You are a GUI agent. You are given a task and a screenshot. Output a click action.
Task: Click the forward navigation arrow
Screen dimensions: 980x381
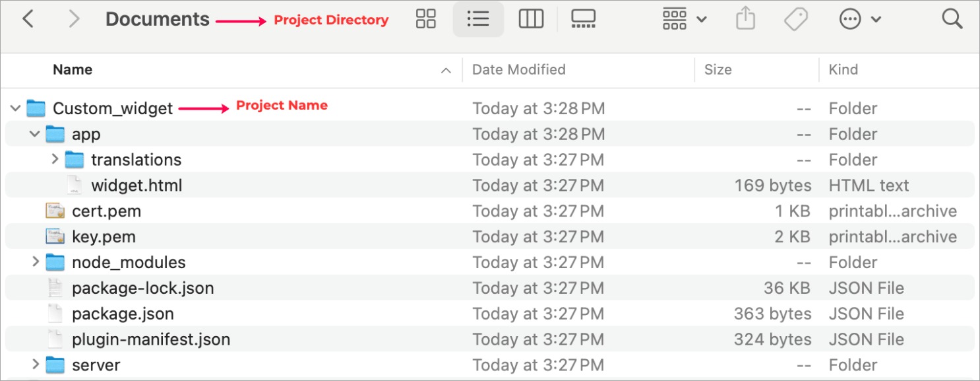point(74,19)
